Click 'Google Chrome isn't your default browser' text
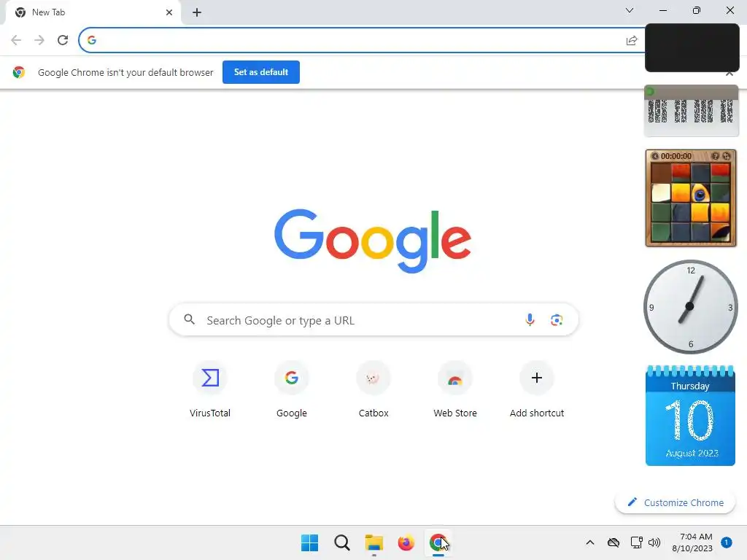Screen dimensions: 747x560 125,72
